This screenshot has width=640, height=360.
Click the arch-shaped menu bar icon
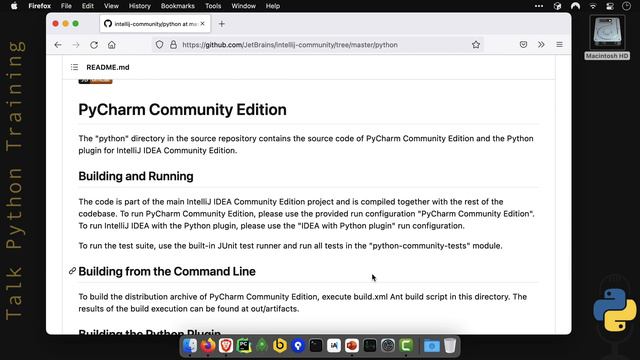point(575,6)
